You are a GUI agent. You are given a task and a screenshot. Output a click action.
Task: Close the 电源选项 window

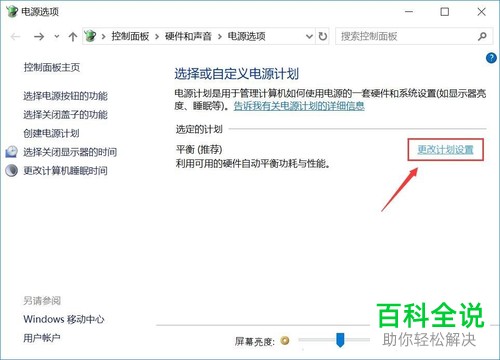click(x=481, y=12)
